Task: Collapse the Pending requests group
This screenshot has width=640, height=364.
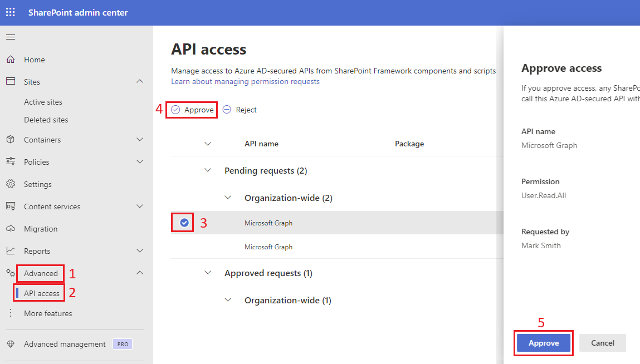Action: [x=208, y=170]
